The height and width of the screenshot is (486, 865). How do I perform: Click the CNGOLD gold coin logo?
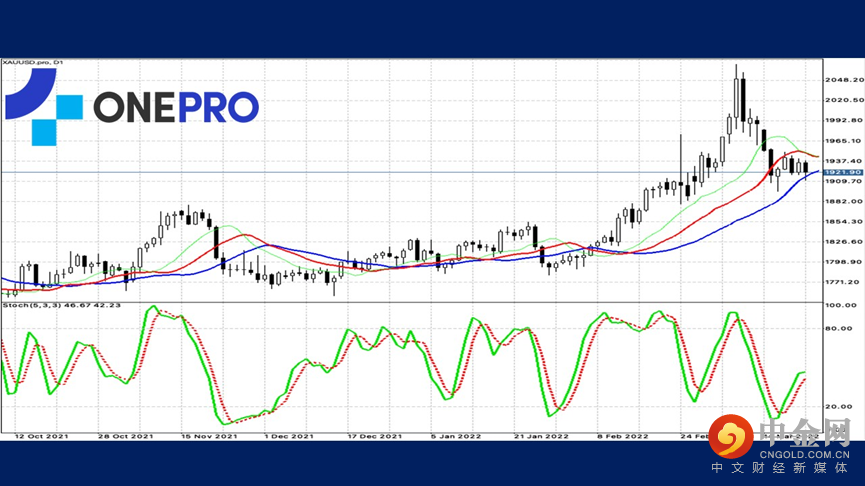[x=737, y=438]
